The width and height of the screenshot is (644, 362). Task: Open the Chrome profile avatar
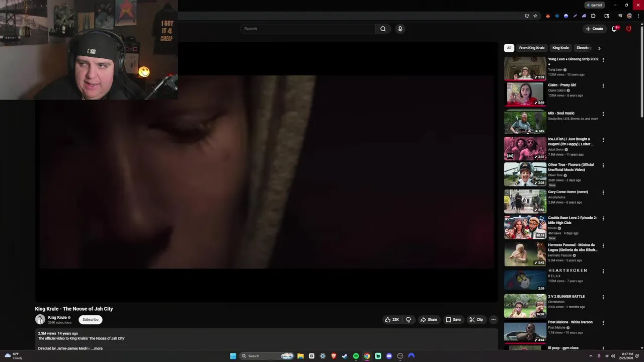[x=629, y=16]
